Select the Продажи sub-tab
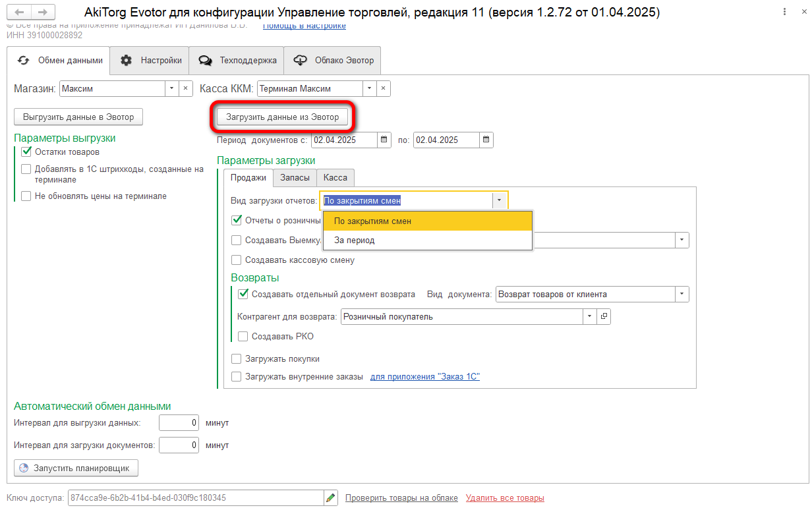Viewport: 812px width, 510px height. tap(248, 178)
